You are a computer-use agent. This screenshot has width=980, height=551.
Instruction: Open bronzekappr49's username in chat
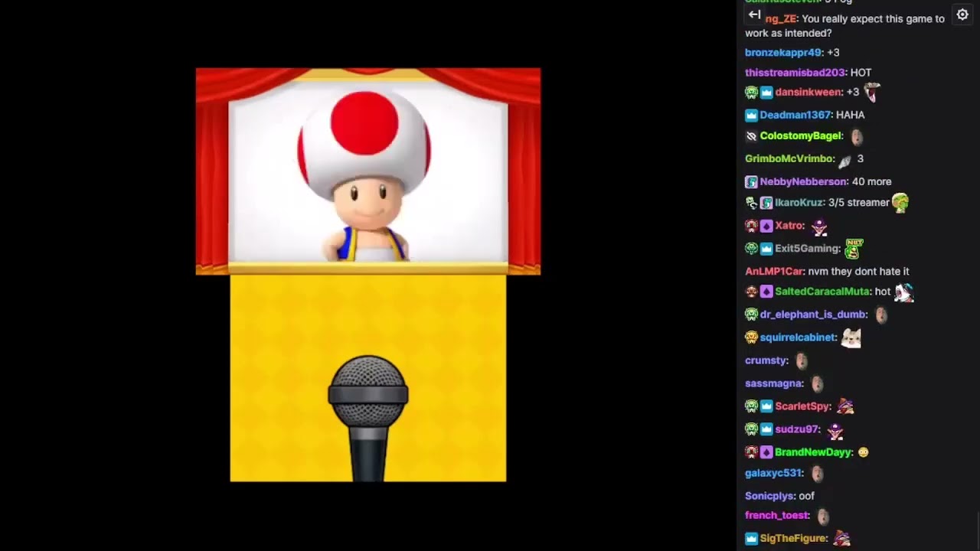pos(783,53)
